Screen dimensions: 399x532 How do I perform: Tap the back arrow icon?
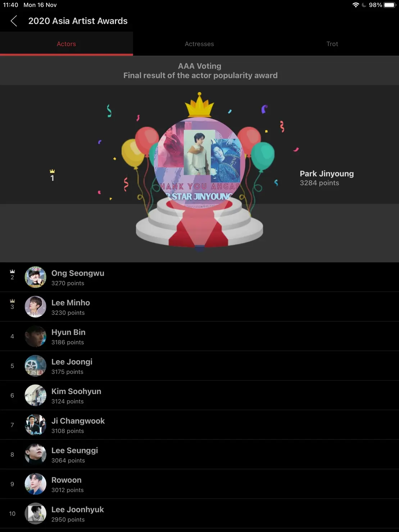click(x=14, y=21)
